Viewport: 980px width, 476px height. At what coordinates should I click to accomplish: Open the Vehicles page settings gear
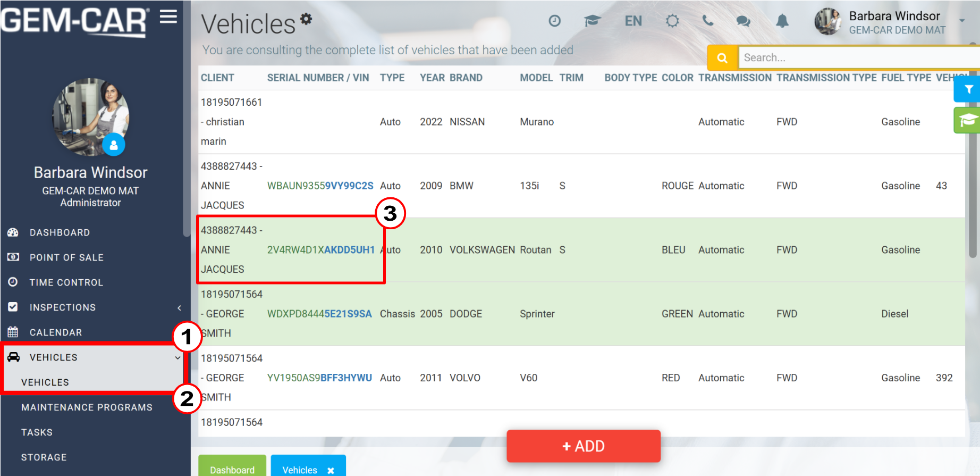pyautogui.click(x=306, y=19)
